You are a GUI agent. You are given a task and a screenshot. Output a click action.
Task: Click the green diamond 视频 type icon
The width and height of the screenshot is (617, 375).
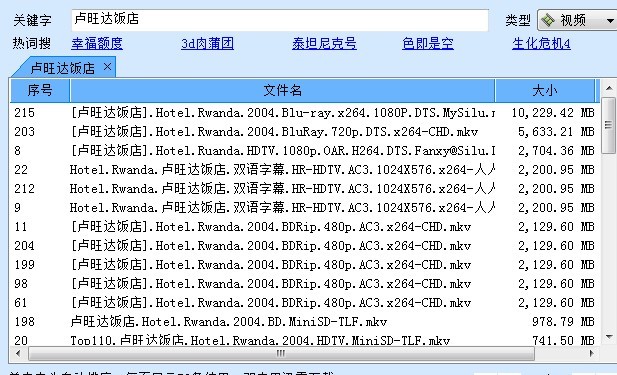548,20
